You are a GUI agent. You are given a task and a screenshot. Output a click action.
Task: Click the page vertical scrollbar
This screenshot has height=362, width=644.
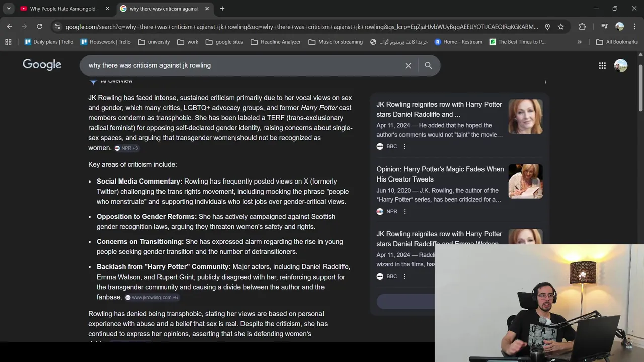(640, 89)
